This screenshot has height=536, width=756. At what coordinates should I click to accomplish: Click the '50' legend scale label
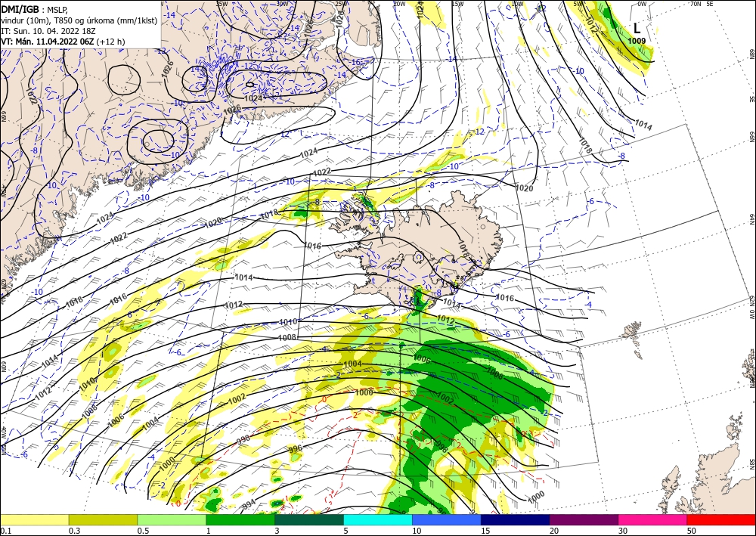pyautogui.click(x=692, y=531)
